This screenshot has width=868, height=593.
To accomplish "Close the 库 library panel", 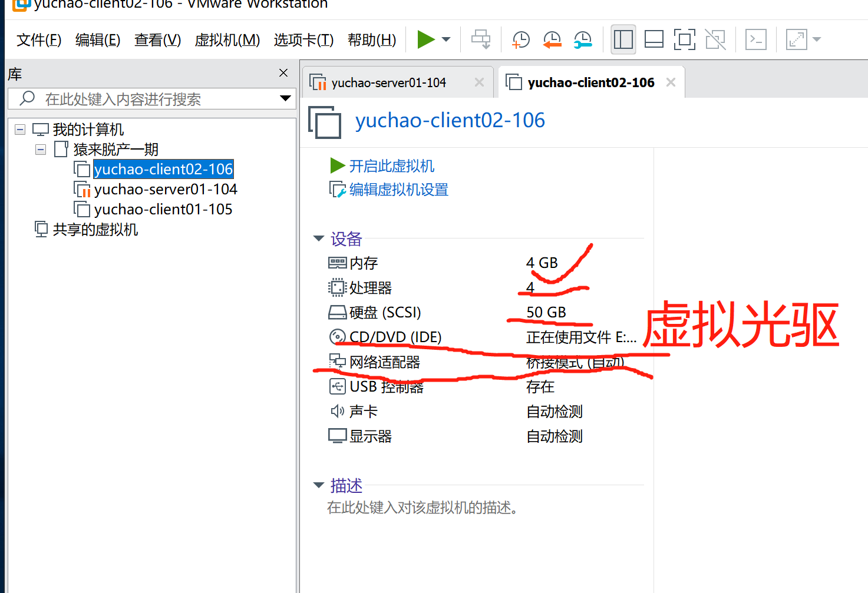I will [x=283, y=72].
